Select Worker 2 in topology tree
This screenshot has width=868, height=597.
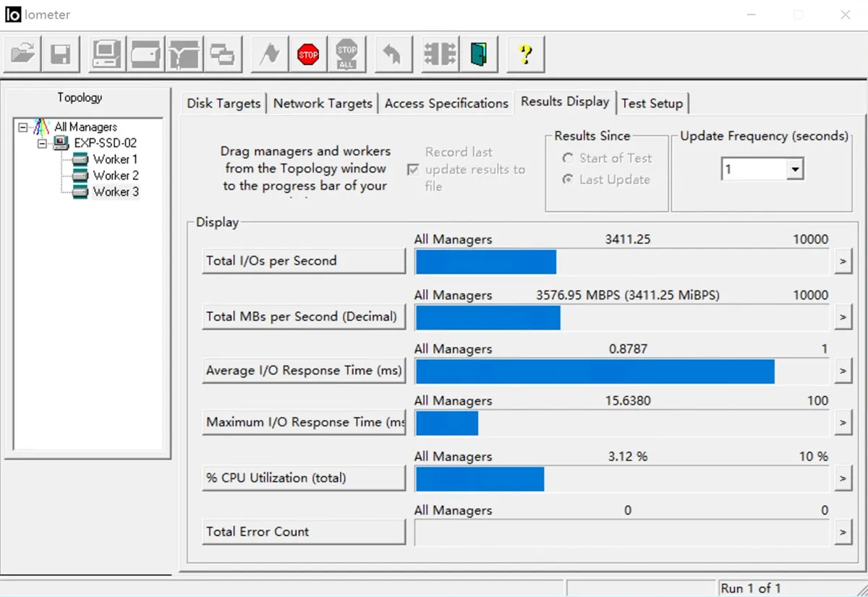coord(116,176)
